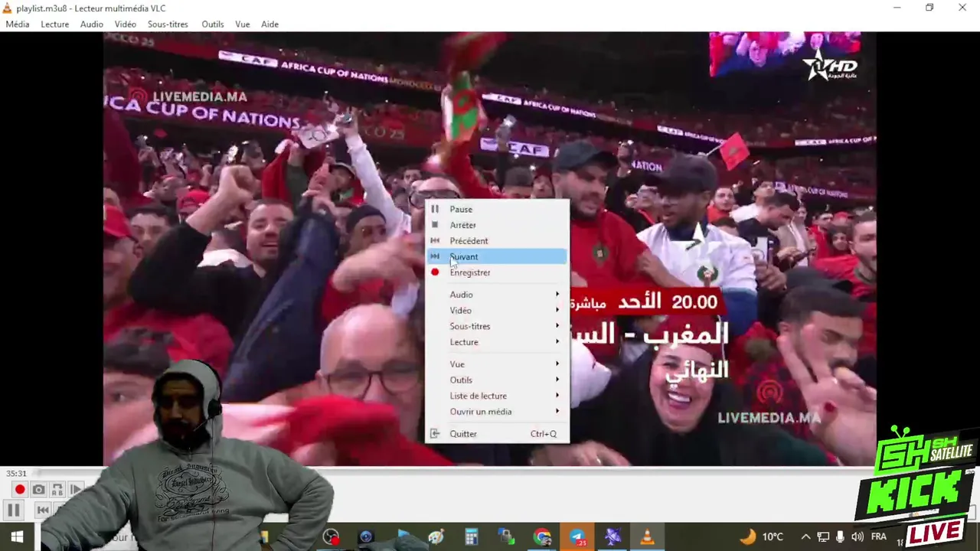Open Telegram from the taskbar
This screenshot has height=551, width=980.
[577, 537]
